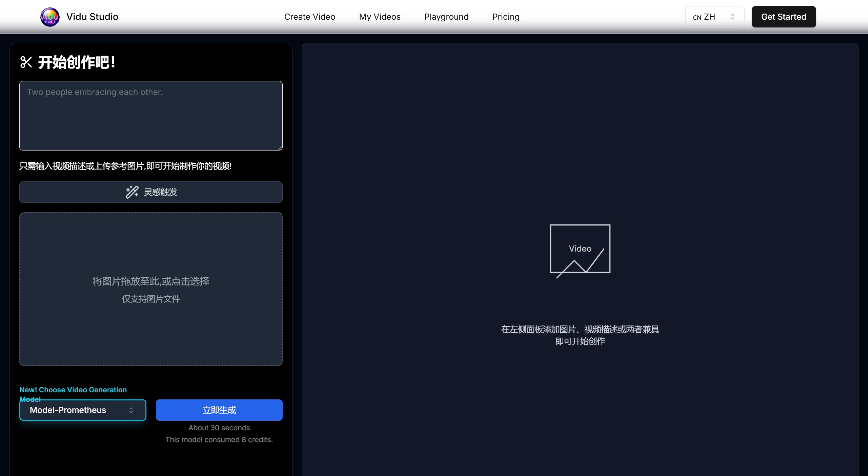The width and height of the screenshot is (868, 476).
Task: Click the scissors icon beside the heading
Action: pyautogui.click(x=26, y=62)
